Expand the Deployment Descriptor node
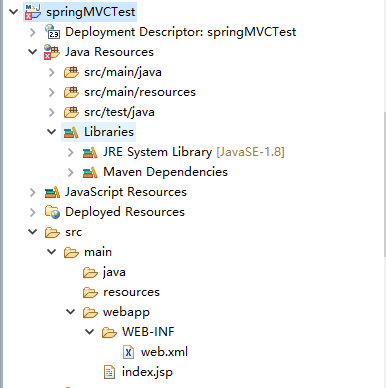386x388 pixels. (x=33, y=32)
